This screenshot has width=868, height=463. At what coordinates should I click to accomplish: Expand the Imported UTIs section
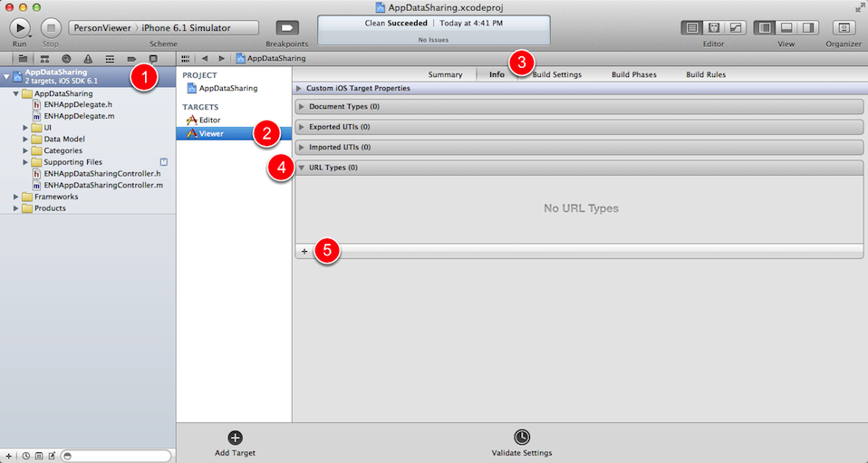[302, 148]
